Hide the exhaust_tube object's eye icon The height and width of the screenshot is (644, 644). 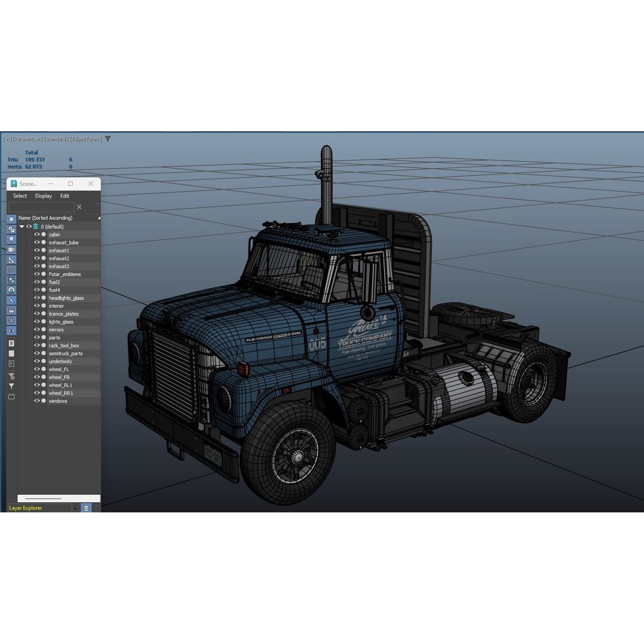tap(37, 242)
